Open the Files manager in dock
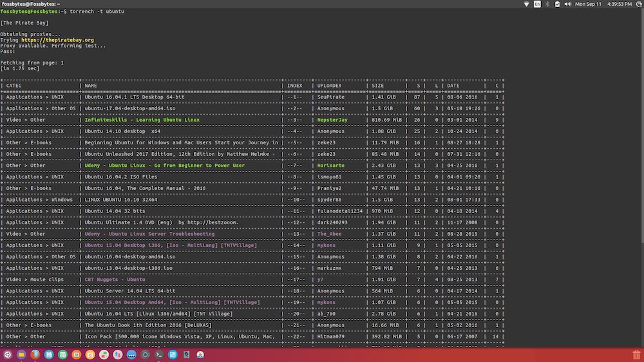Image resolution: width=644 pixels, height=362 pixels. (21, 355)
